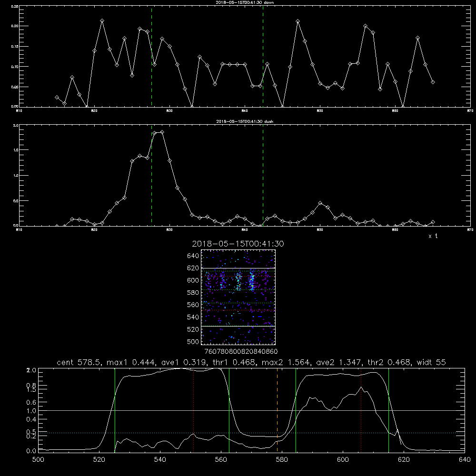Click the image x-axis label "760780800820840860"
This screenshot has height=476, width=476.
tap(241, 351)
